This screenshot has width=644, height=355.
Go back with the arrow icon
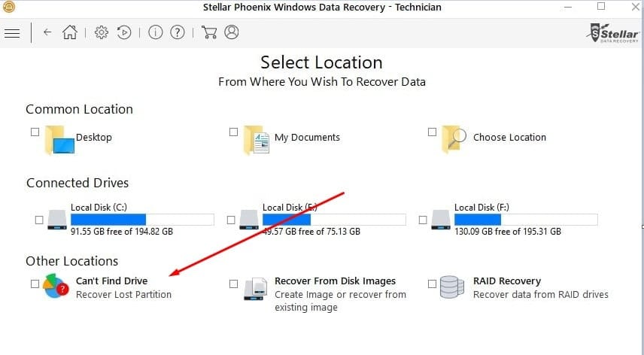click(47, 32)
